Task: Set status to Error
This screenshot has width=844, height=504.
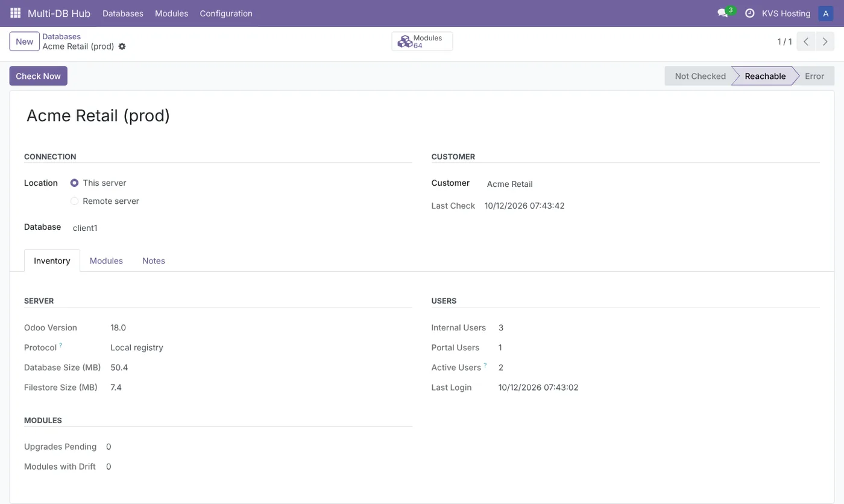Action: (814, 76)
